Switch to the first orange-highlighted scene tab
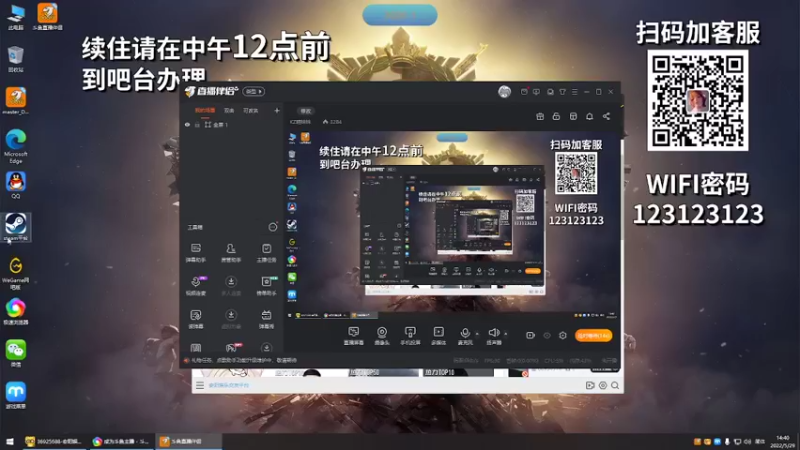The height and width of the screenshot is (450, 800). coord(205,110)
